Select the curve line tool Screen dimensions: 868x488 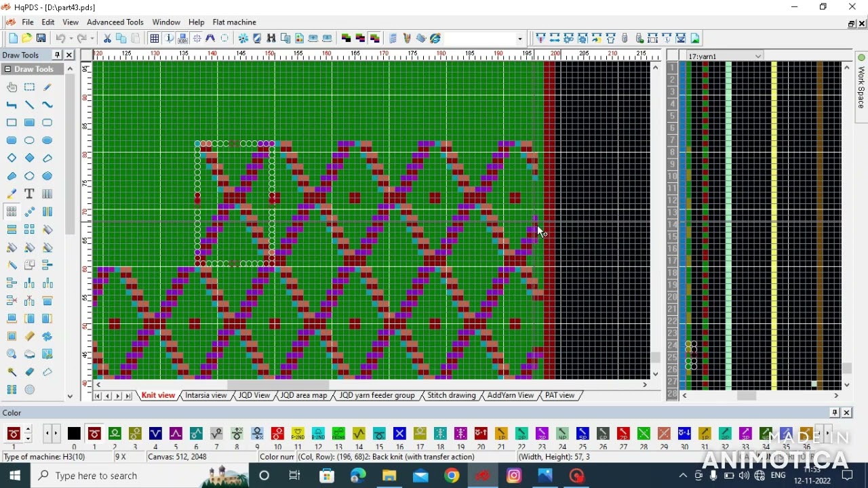coord(47,104)
